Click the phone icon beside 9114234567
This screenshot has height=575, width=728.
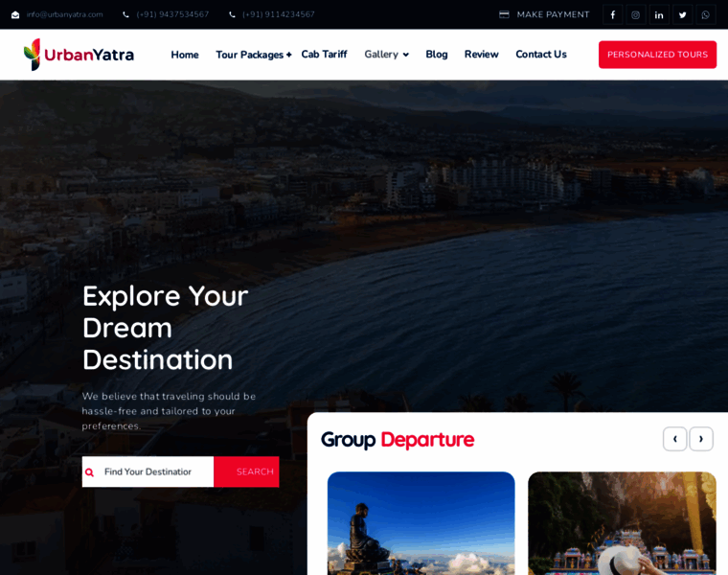(x=232, y=15)
